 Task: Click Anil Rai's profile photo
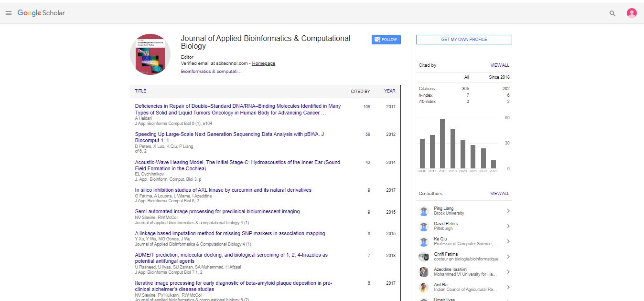tap(424, 287)
